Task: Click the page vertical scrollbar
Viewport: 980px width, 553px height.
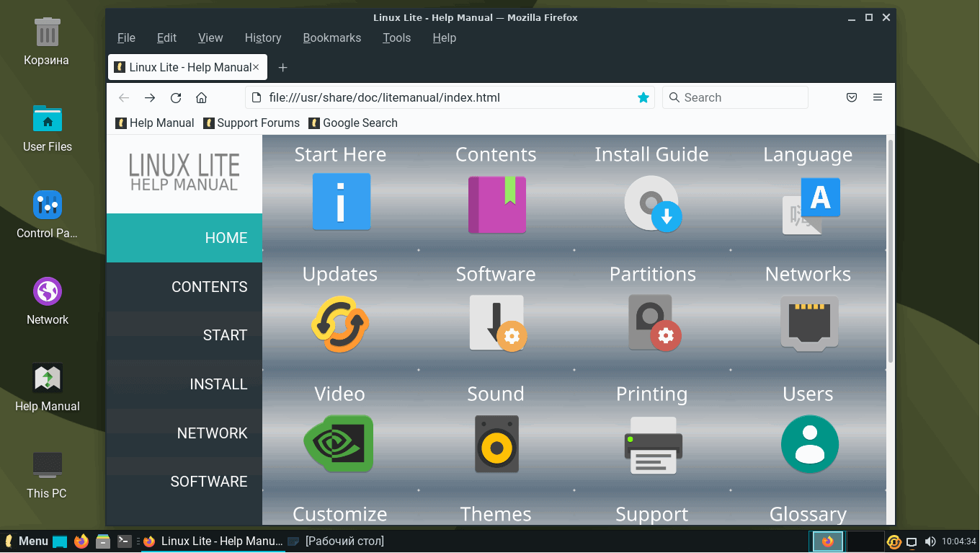Action: click(x=891, y=251)
